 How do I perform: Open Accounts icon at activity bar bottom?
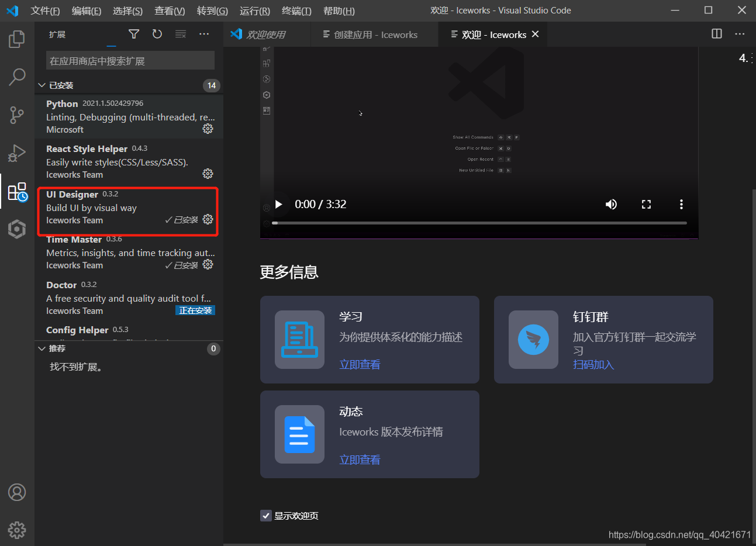[x=16, y=493]
